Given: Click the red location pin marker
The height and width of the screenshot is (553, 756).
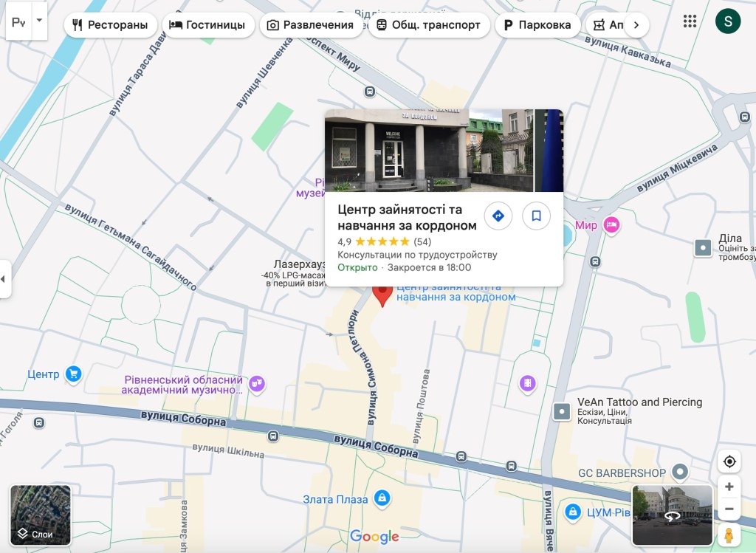Looking at the screenshot, I should (382, 294).
